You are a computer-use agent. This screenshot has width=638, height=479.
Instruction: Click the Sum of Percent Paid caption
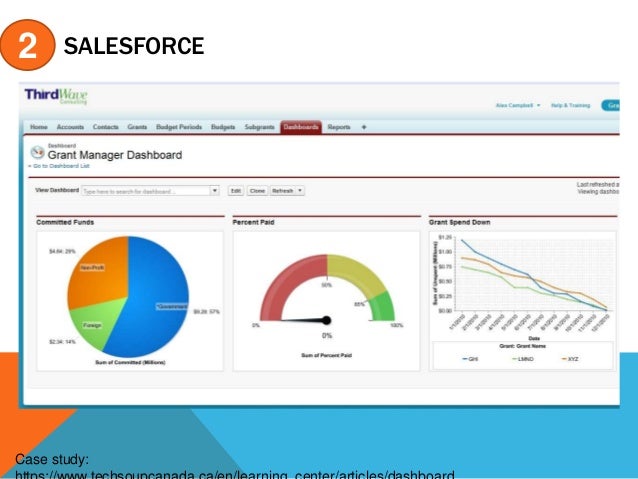point(326,355)
